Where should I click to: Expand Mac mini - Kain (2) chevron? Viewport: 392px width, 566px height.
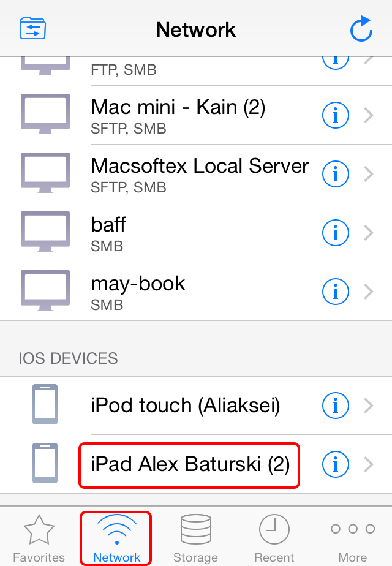[368, 115]
